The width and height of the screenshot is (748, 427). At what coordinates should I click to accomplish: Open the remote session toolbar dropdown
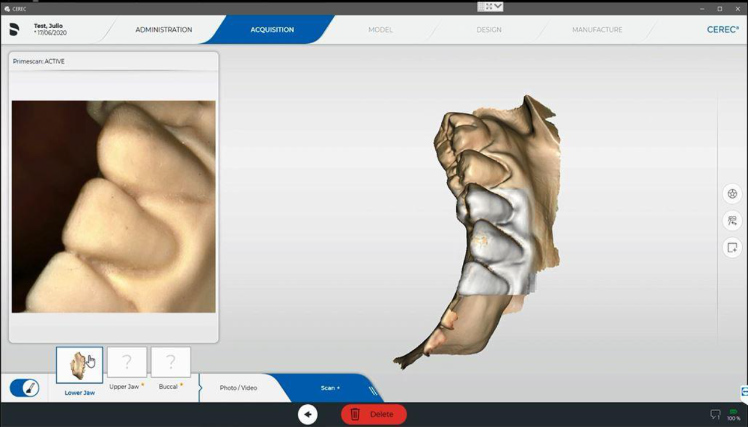tap(498, 6)
